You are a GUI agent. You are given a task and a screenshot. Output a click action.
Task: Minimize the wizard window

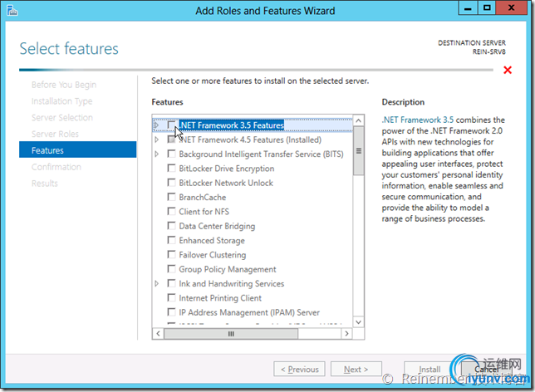(x=468, y=7)
